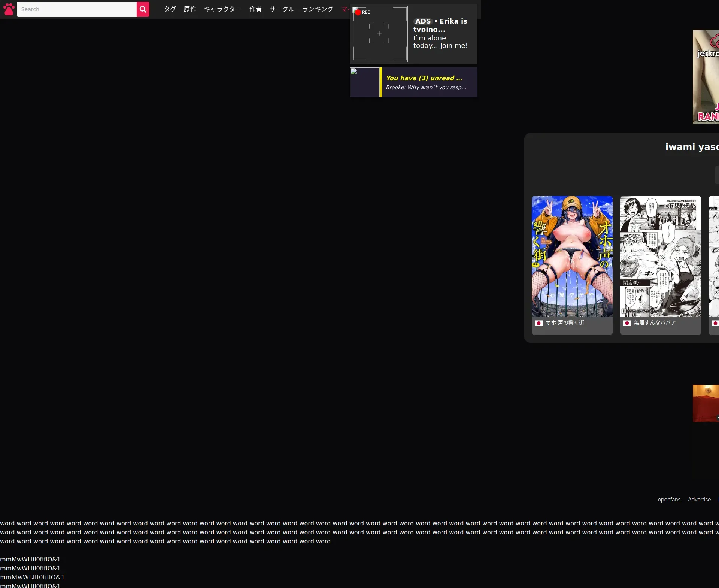
Task: Click the Advertise footer link
Action: (699, 500)
